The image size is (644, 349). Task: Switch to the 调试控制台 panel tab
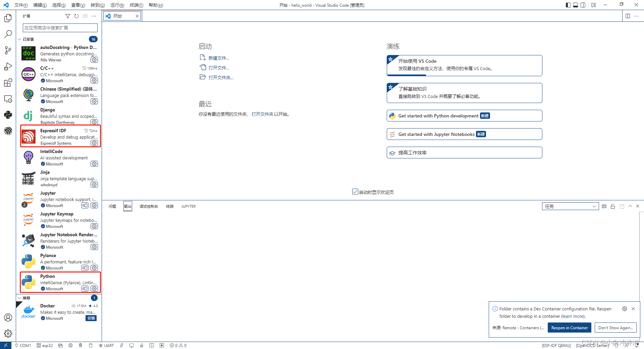pyautogui.click(x=149, y=206)
